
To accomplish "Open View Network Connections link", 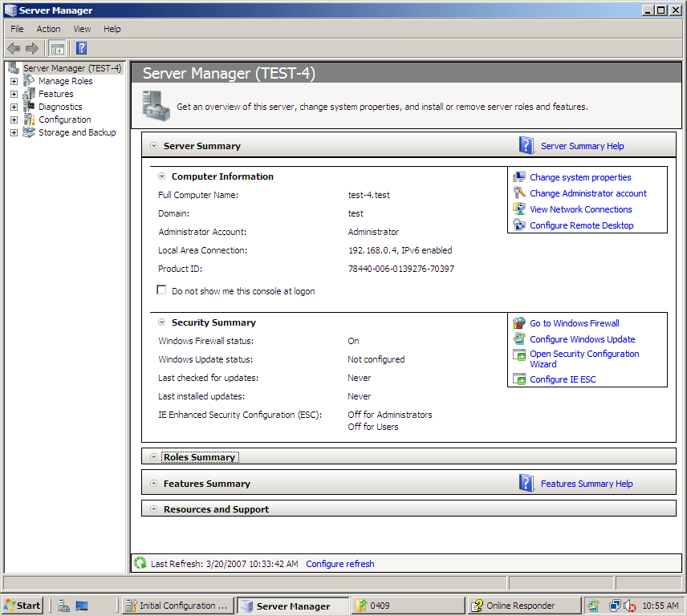I will [x=581, y=209].
